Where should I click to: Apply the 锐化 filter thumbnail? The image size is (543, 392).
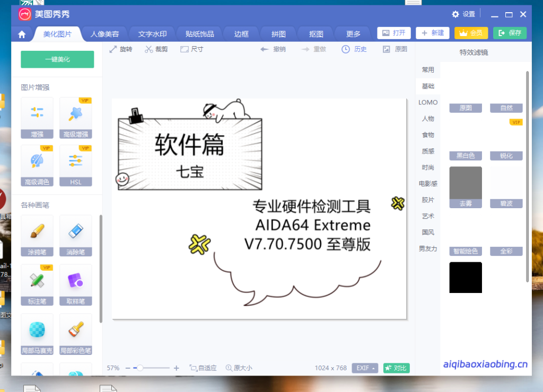(506, 139)
